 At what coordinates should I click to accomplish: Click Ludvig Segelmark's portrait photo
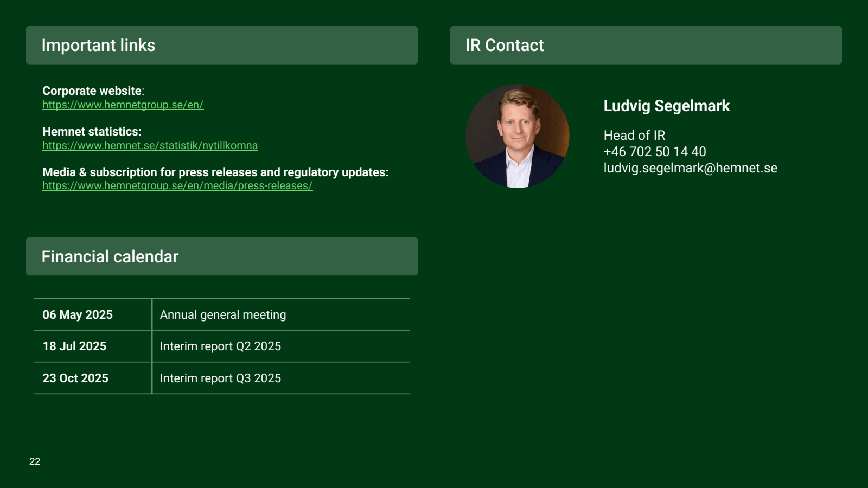pos(518,136)
